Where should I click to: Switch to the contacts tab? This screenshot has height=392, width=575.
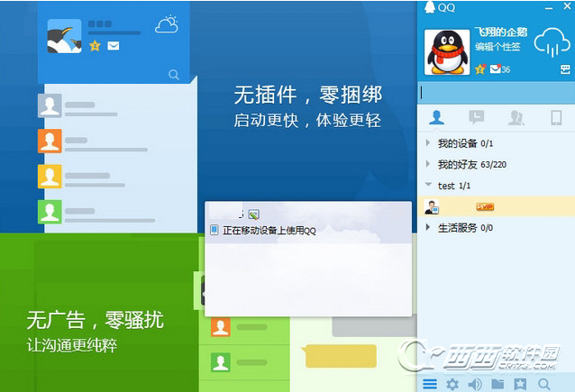pyautogui.click(x=436, y=118)
